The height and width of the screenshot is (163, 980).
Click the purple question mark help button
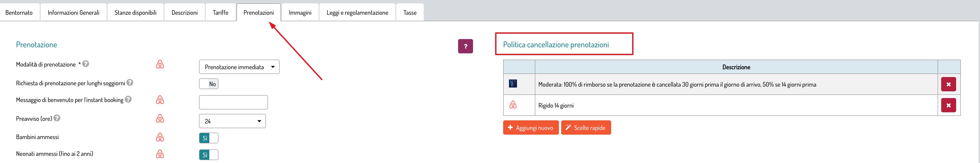465,46
